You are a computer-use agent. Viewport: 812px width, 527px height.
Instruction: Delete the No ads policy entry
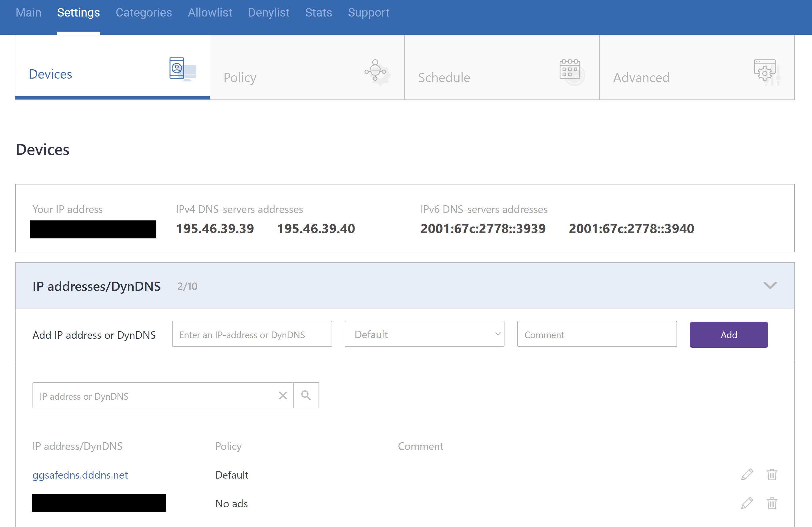point(772,503)
